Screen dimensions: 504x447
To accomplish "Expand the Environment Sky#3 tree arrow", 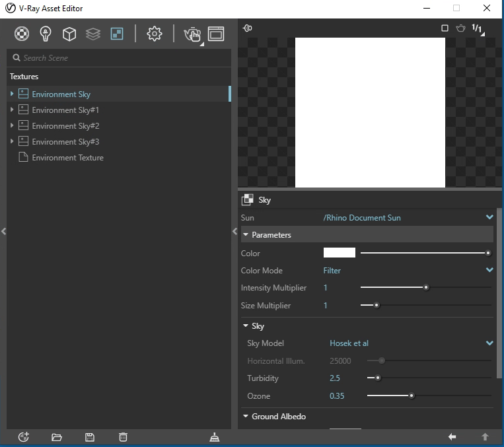I will click(x=12, y=141).
